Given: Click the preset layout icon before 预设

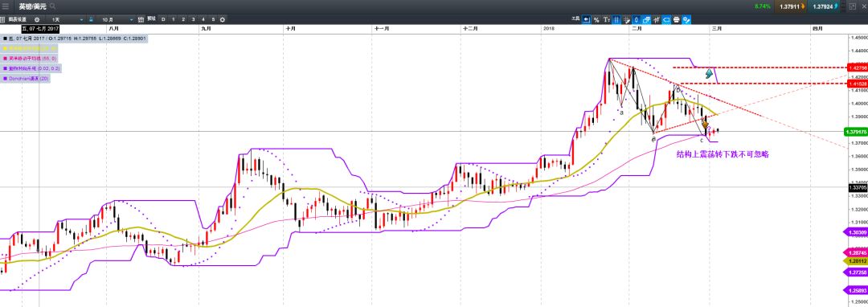Looking at the screenshot, I should point(141,19).
